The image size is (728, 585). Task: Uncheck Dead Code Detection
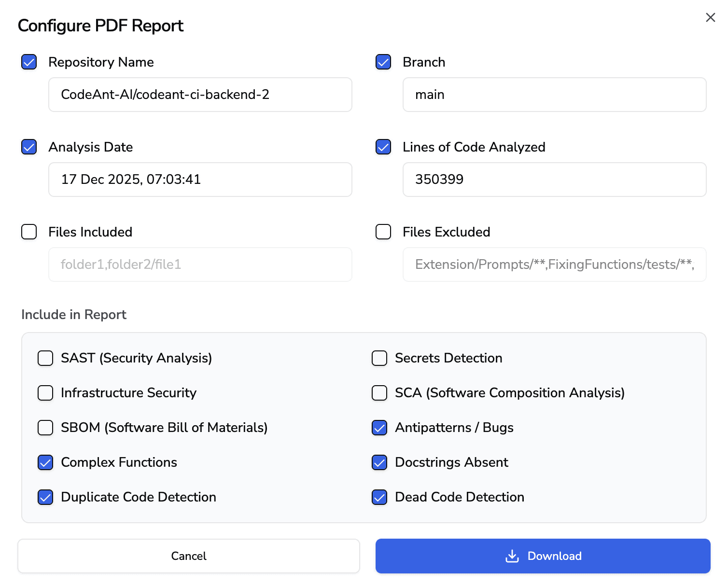(379, 497)
